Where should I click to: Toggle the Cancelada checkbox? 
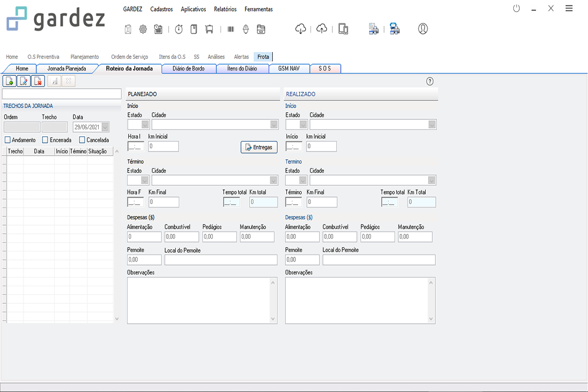click(82, 140)
